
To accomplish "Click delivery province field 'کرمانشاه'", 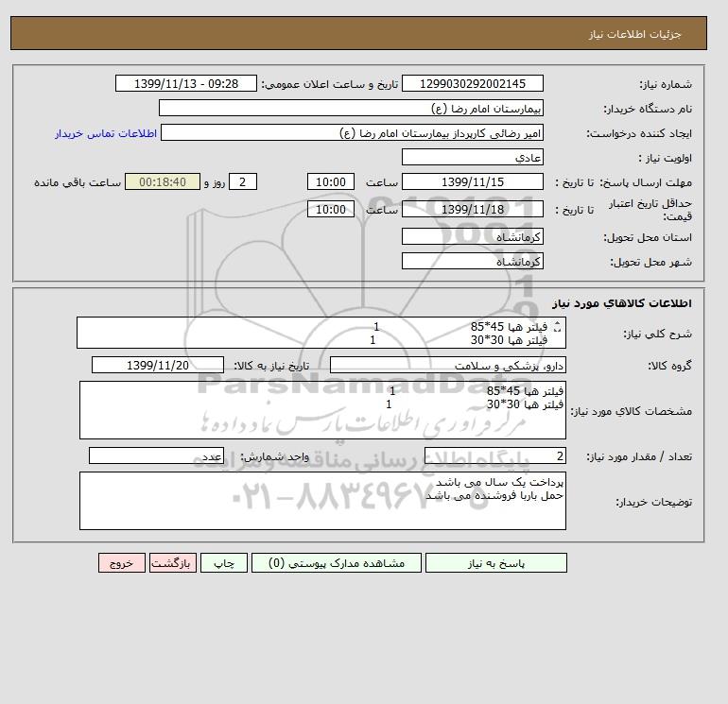I will (x=472, y=236).
